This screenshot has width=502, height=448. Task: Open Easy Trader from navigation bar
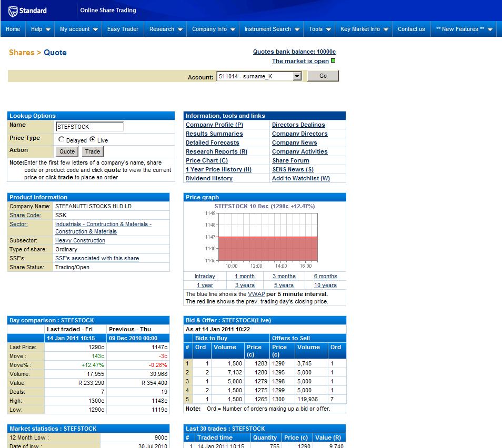coord(123,29)
